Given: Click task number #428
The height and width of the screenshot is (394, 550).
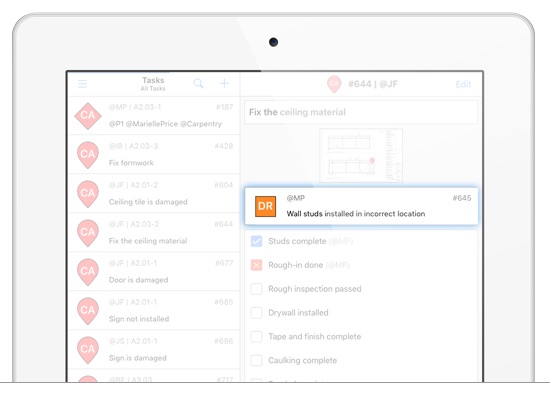Looking at the screenshot, I should click(x=224, y=146).
